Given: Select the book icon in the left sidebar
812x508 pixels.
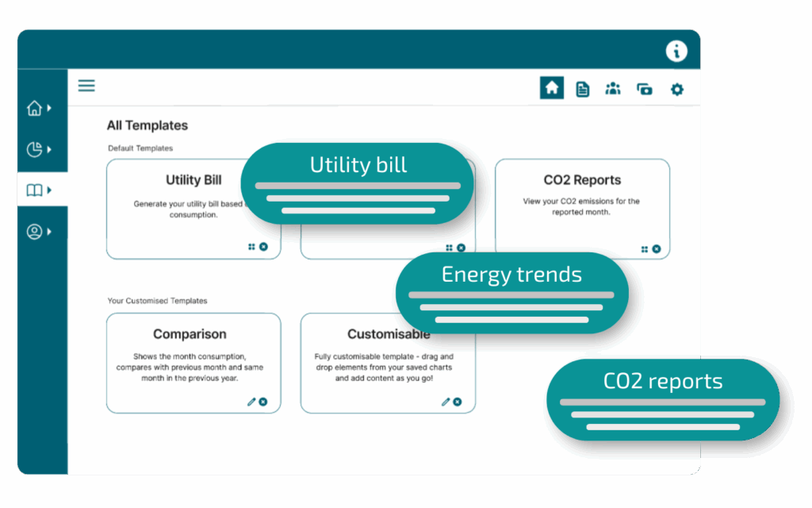Looking at the screenshot, I should click(x=34, y=190).
